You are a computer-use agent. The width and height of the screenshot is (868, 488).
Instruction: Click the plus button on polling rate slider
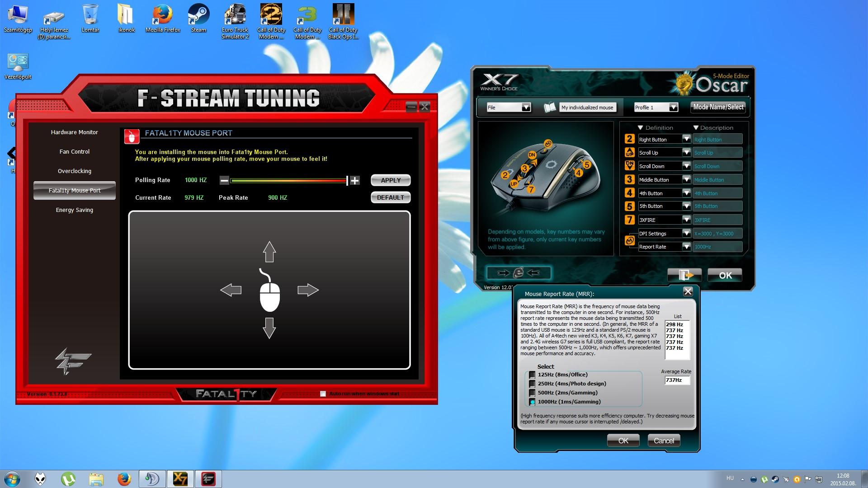click(355, 181)
